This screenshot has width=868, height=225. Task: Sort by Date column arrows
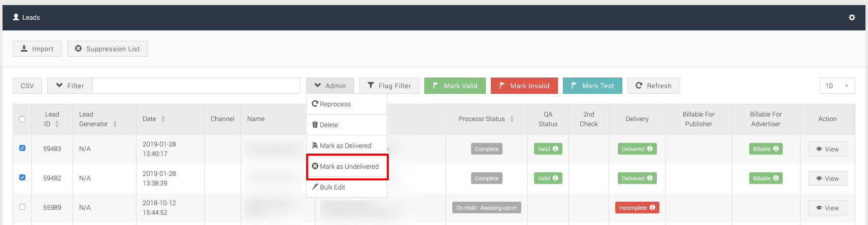pos(163,119)
